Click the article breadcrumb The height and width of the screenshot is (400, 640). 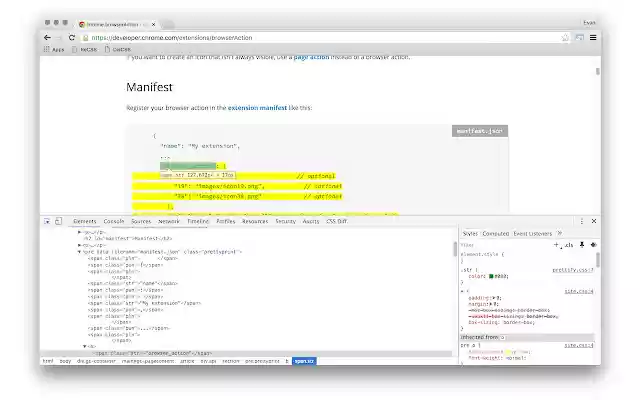(187, 361)
